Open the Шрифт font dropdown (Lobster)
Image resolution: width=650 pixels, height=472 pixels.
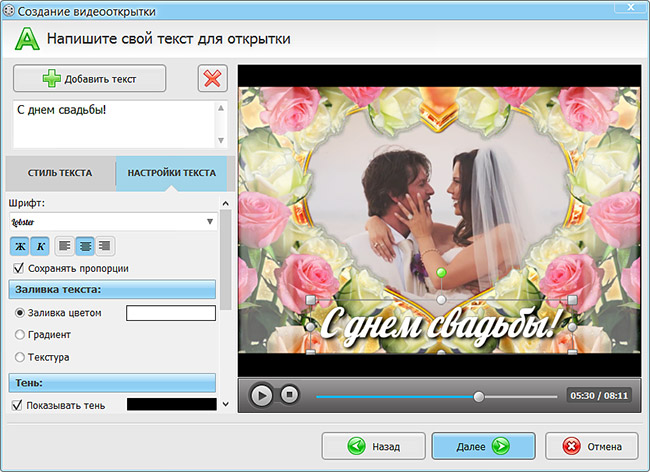pos(113,222)
